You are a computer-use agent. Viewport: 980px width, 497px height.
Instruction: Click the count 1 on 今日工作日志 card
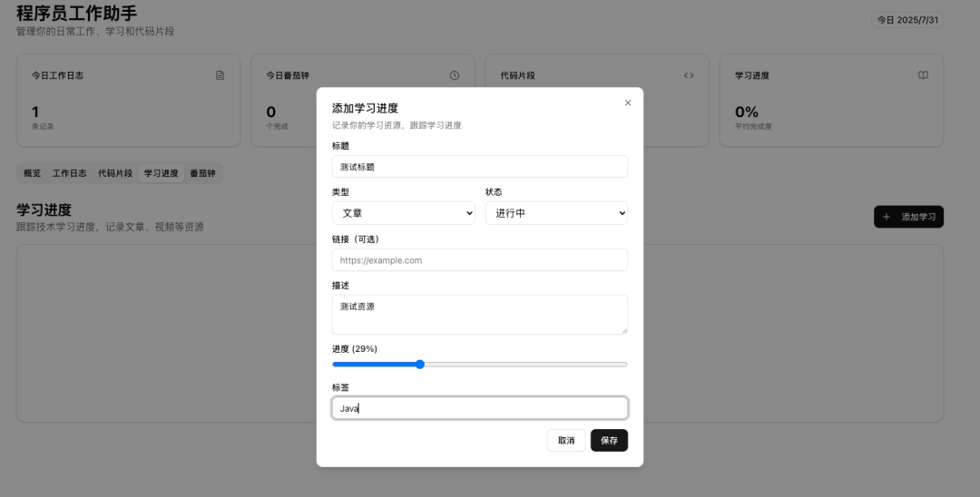35,112
